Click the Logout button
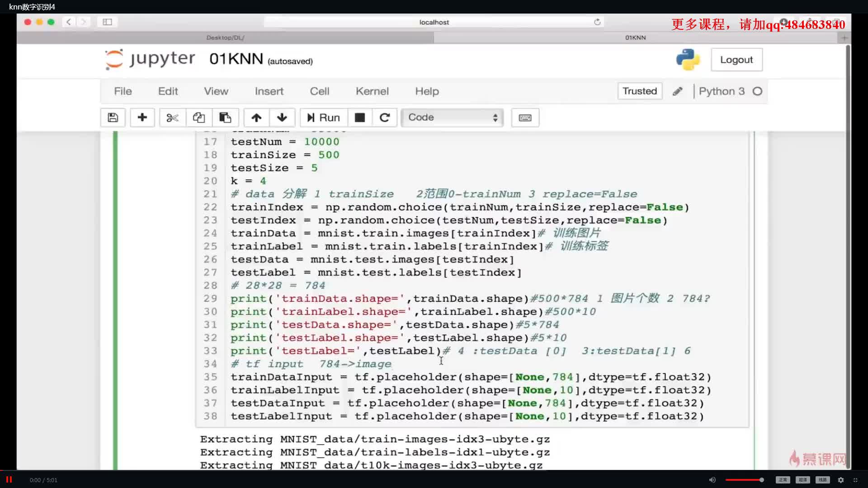The width and height of the screenshot is (868, 488). point(736,60)
